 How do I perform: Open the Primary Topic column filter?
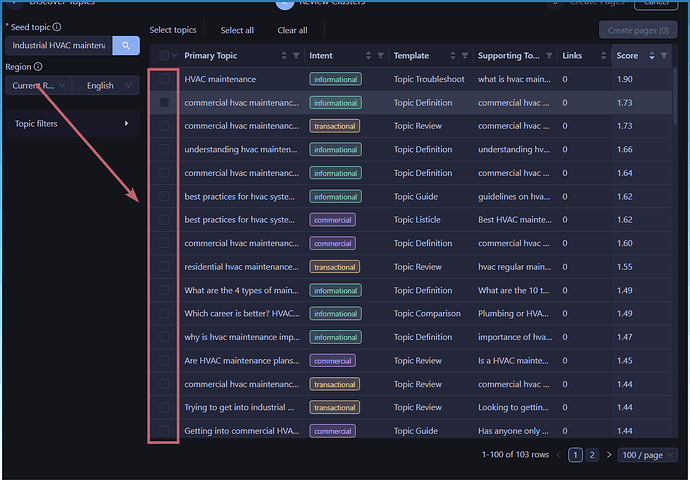pos(296,56)
